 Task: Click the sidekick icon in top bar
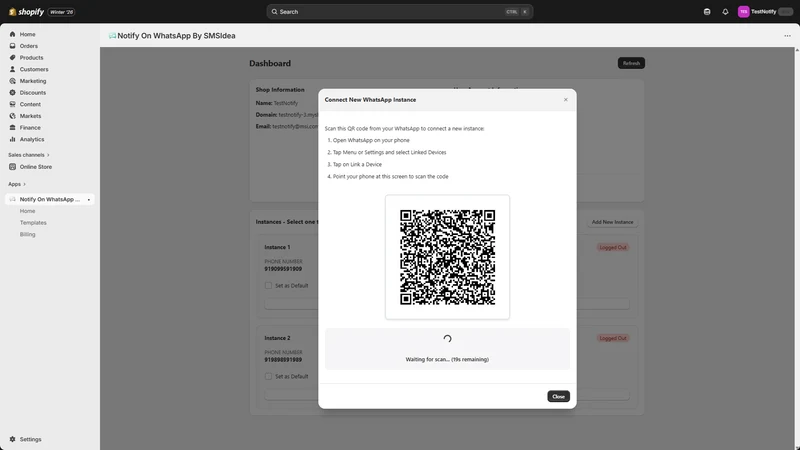point(707,12)
